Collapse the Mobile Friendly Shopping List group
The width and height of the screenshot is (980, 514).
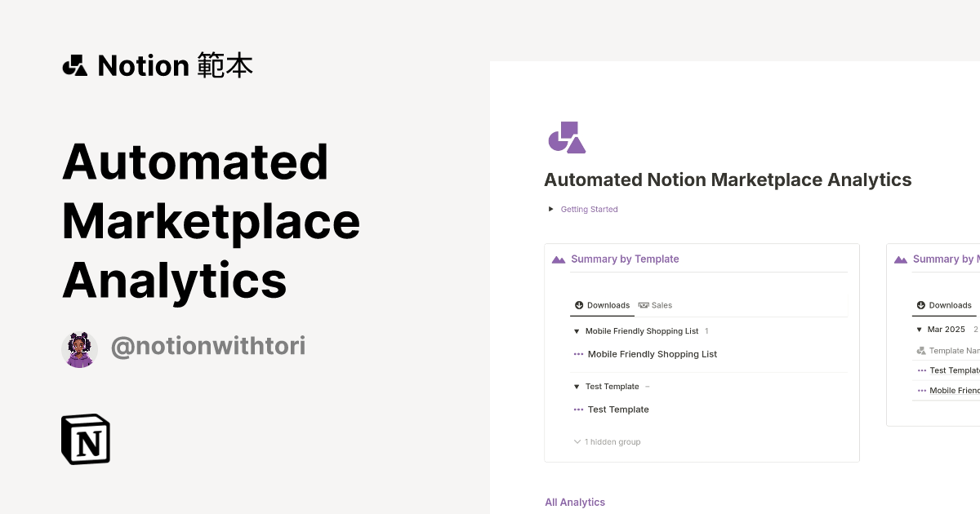coord(577,331)
